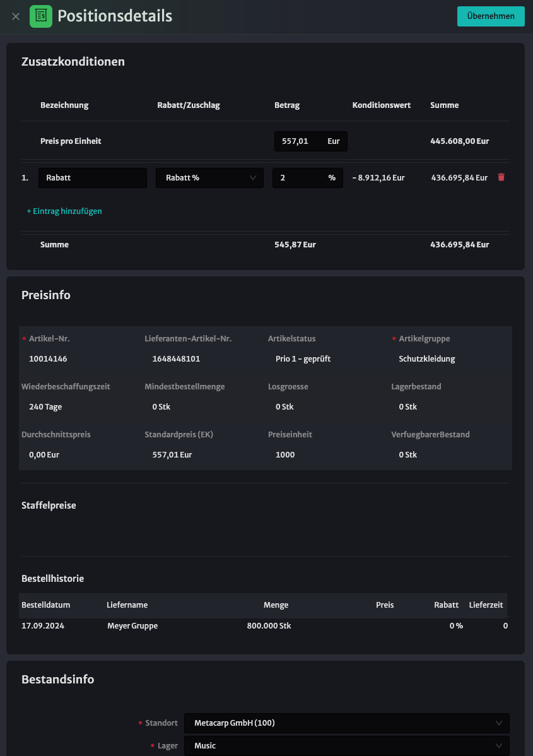Image resolution: width=533 pixels, height=756 pixels.
Task: Open the Rabatt % type dropdown
Action: pos(209,178)
